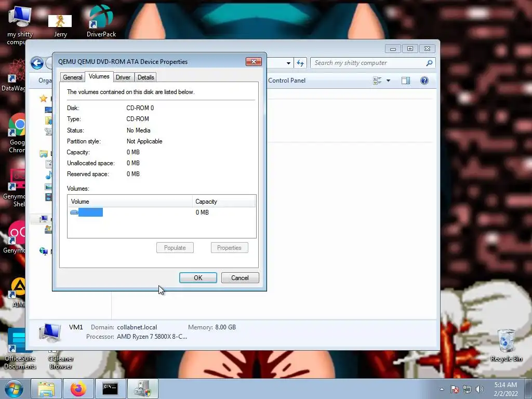Viewport: 532px width, 399px height.
Task: Open Action Center flag icon
Action: (455, 389)
